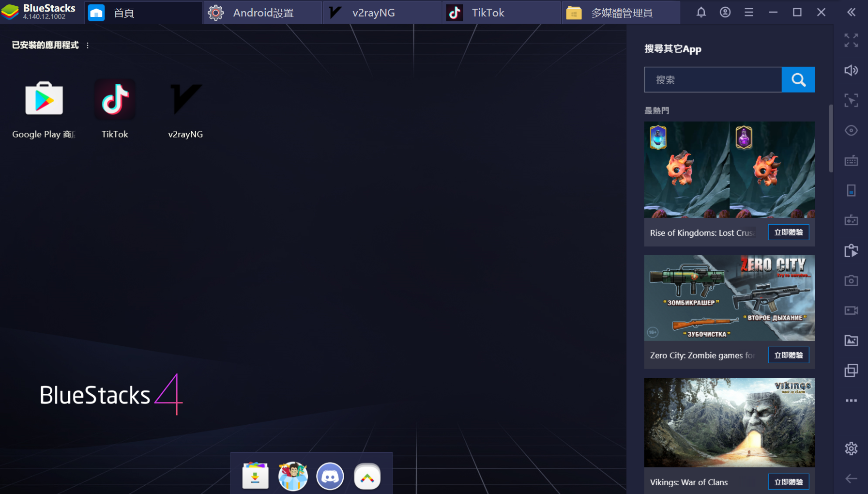
Task: Toggle the eye icon in sidebar
Action: tap(851, 130)
